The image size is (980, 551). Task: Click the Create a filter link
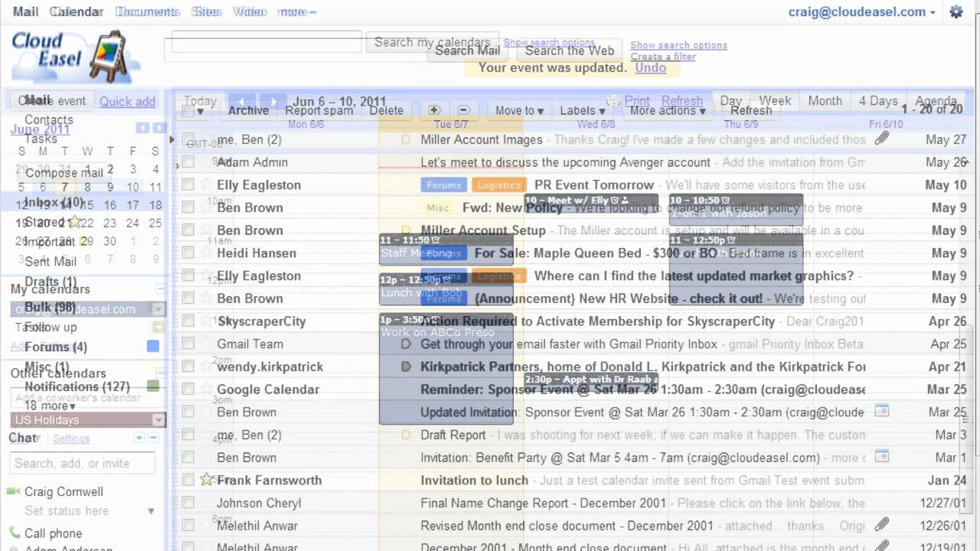[663, 57]
